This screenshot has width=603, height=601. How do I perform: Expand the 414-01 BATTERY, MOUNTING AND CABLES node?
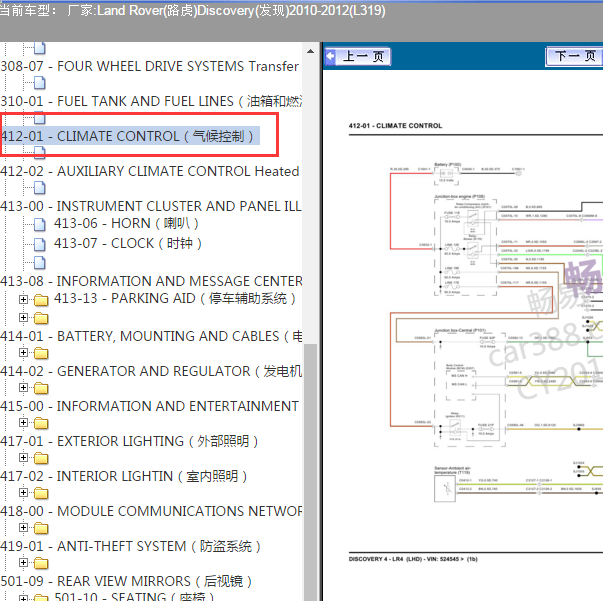pyautogui.click(x=23, y=318)
